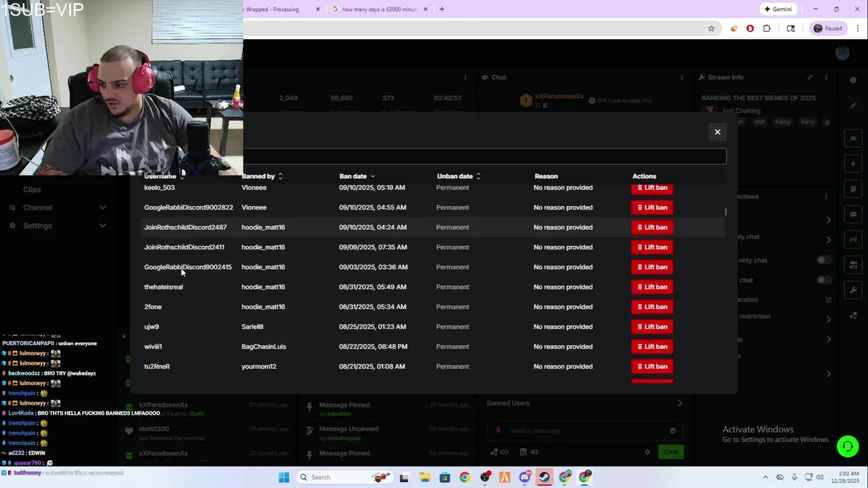Click the green Chat send button
868x488 pixels.
(671, 452)
